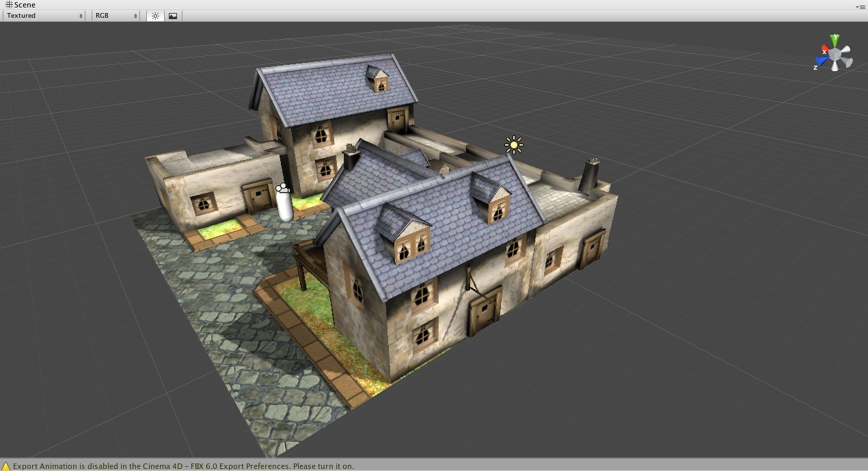
Task: Click the blue Z cone on the scene gizmo
Action: (x=823, y=61)
